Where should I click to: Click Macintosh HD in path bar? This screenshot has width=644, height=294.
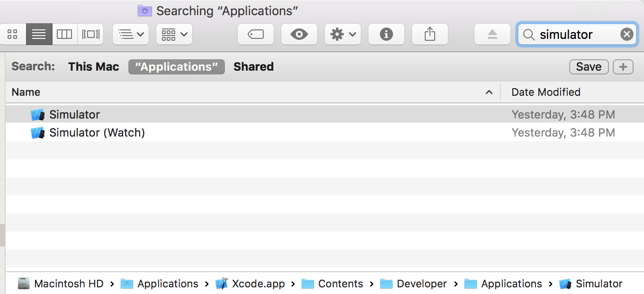69,284
